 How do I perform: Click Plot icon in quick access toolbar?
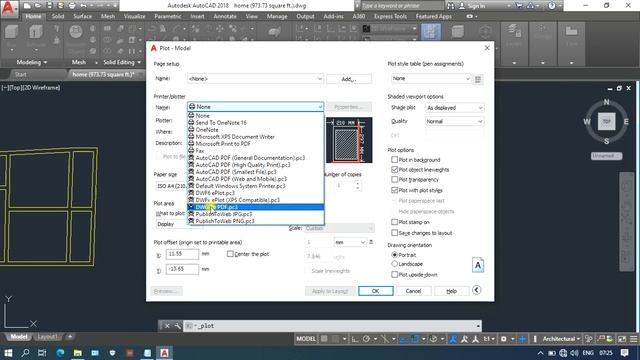[x=72, y=6]
